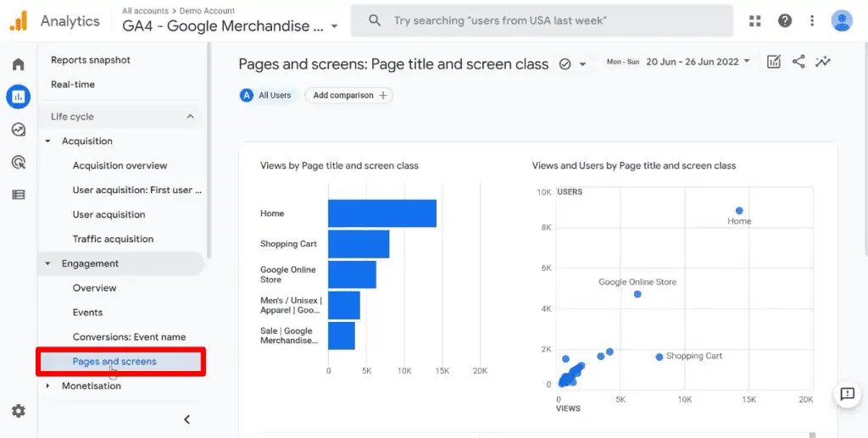Click the report status check mark icon
Viewport: 868px width, 438px height.
coord(565,64)
